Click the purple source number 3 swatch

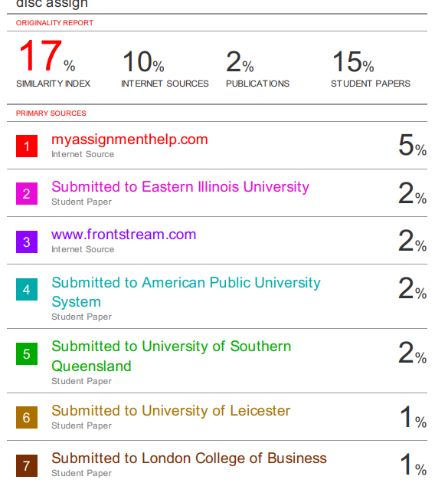point(27,242)
